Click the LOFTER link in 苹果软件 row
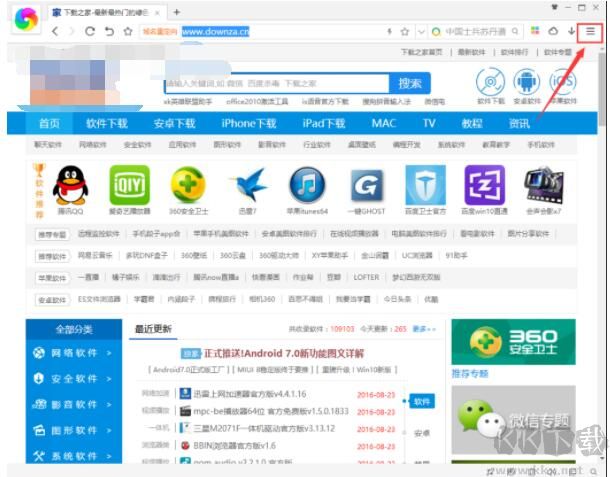 coord(366,277)
